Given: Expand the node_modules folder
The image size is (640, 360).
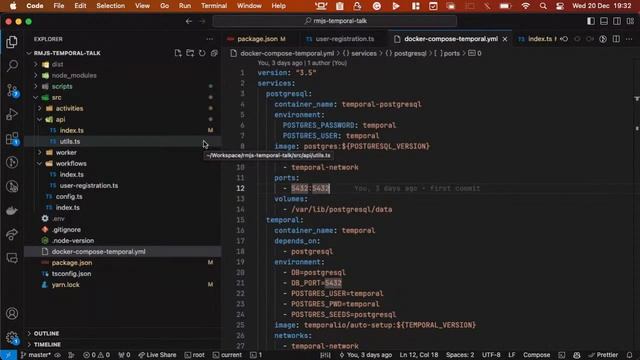Looking at the screenshot, I should click(x=36, y=76).
